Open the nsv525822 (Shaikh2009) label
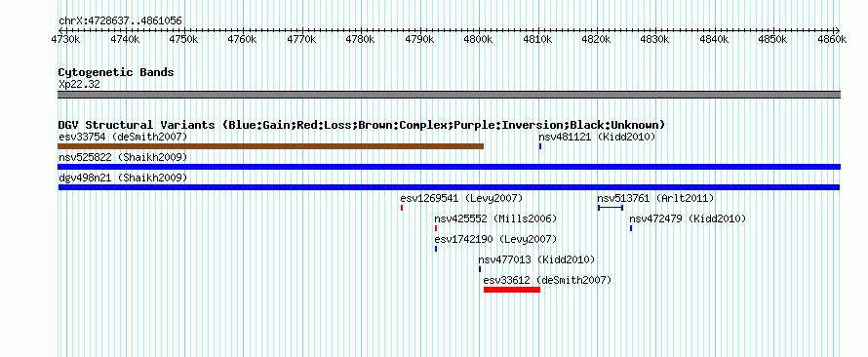 [123, 157]
